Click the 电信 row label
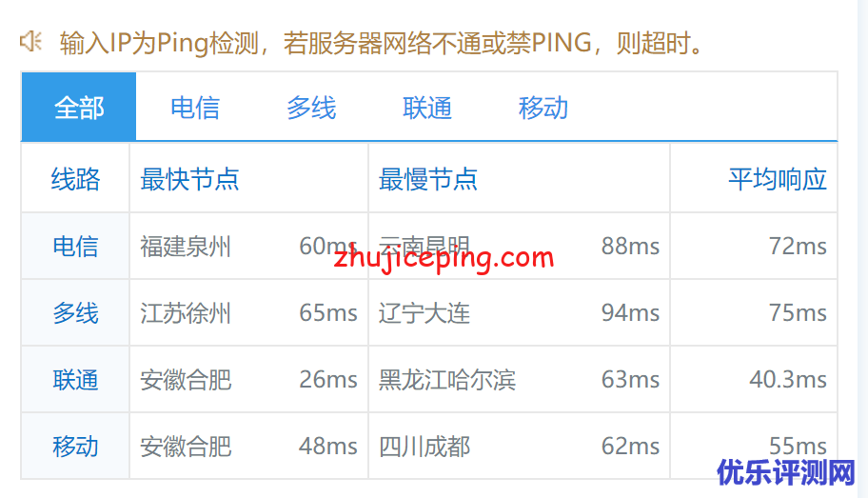The image size is (868, 498). click(75, 246)
